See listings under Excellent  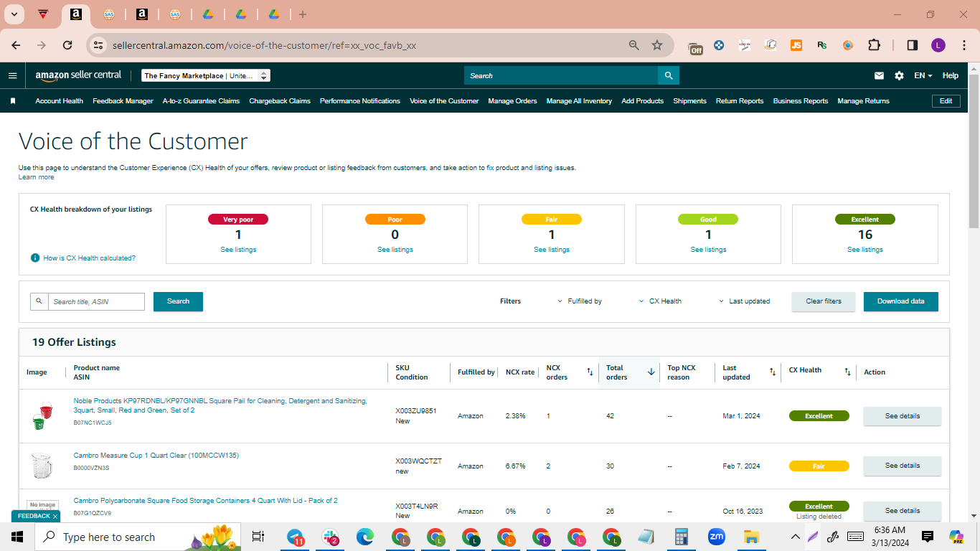(x=864, y=250)
